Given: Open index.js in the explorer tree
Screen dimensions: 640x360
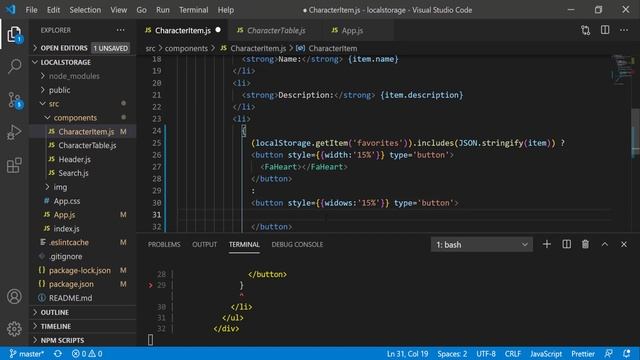Looking at the screenshot, I should [x=66, y=229].
